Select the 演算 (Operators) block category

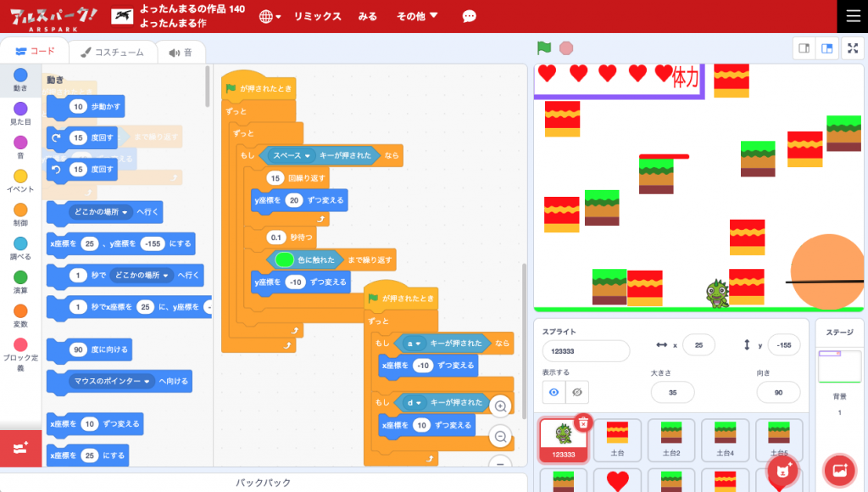(20, 282)
